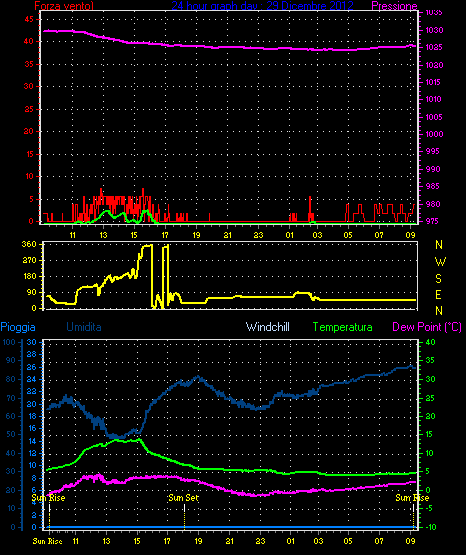Image resolution: width=466 pixels, height=555 pixels.
Task: Click red wind-force axis value 35
Action: click(29, 64)
